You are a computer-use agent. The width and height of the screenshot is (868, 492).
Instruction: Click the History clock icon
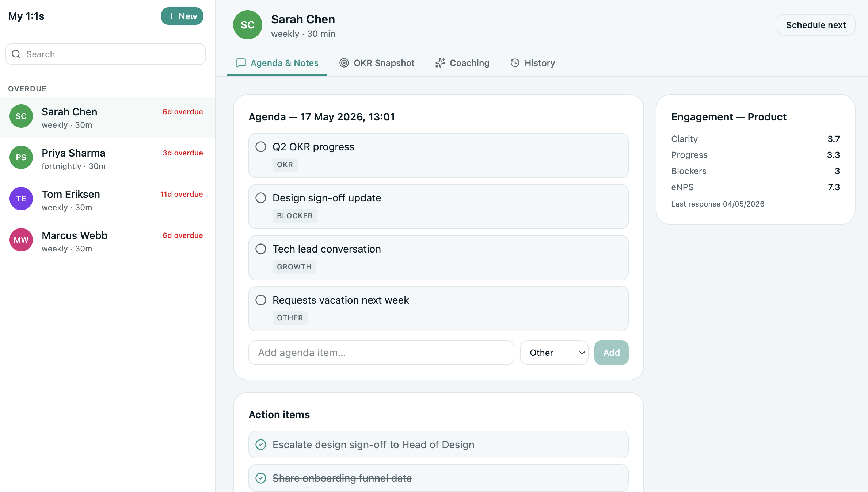[515, 63]
